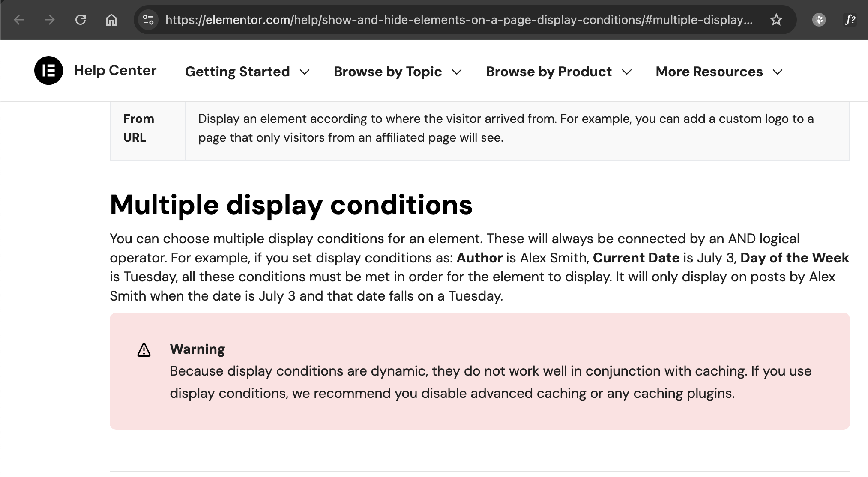Bookmark this page with star icon
Screen dimensions: 868x477
776,20
